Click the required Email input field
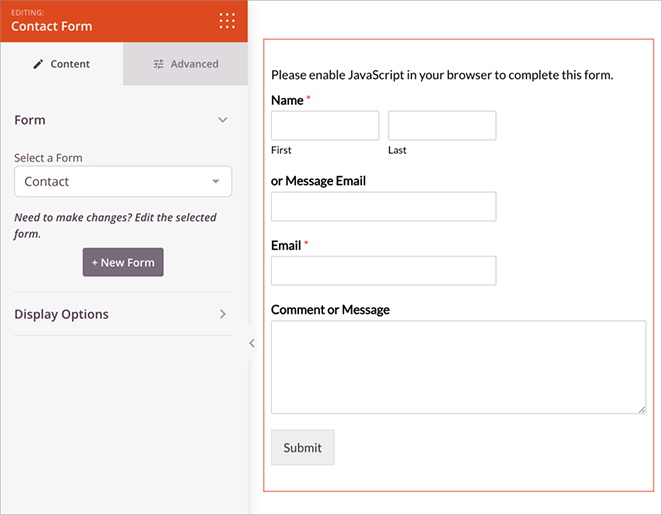The image size is (662, 515). pos(383,271)
